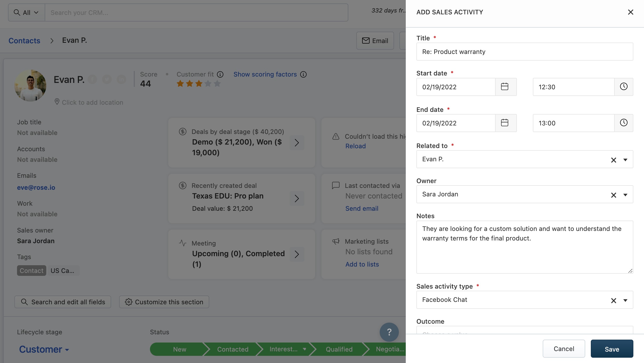Open the All search scope dropdown

[26, 12]
